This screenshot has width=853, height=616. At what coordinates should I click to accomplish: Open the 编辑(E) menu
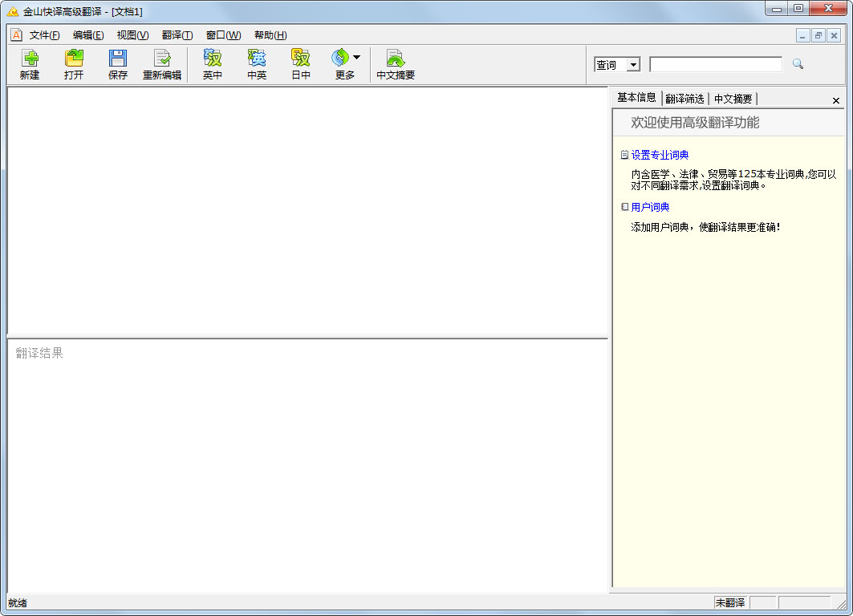(88, 35)
